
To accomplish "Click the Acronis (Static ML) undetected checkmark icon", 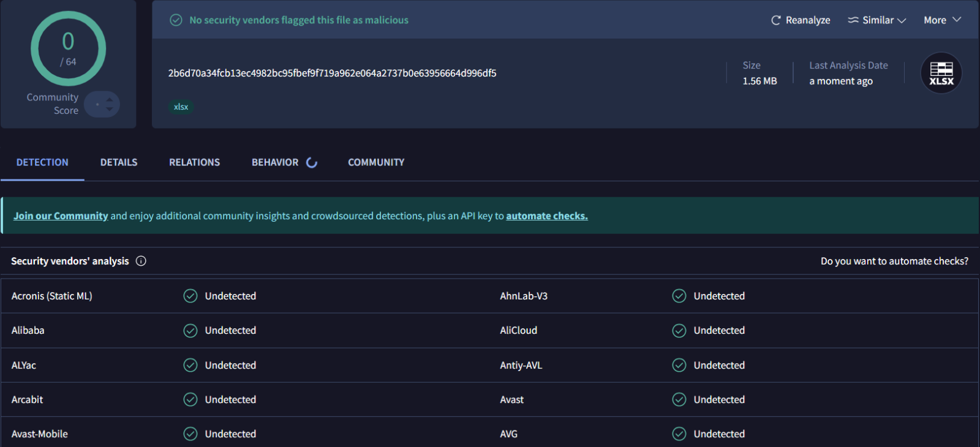I will click(190, 296).
